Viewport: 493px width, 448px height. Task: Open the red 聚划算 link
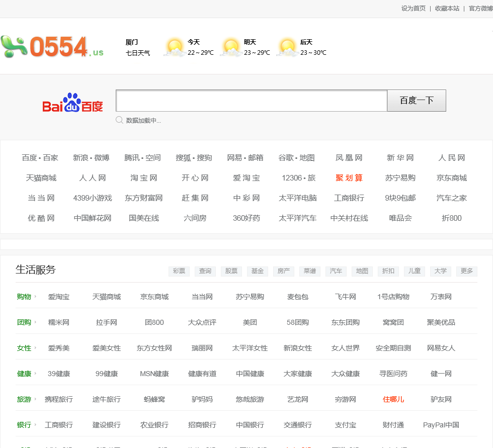[x=349, y=178]
